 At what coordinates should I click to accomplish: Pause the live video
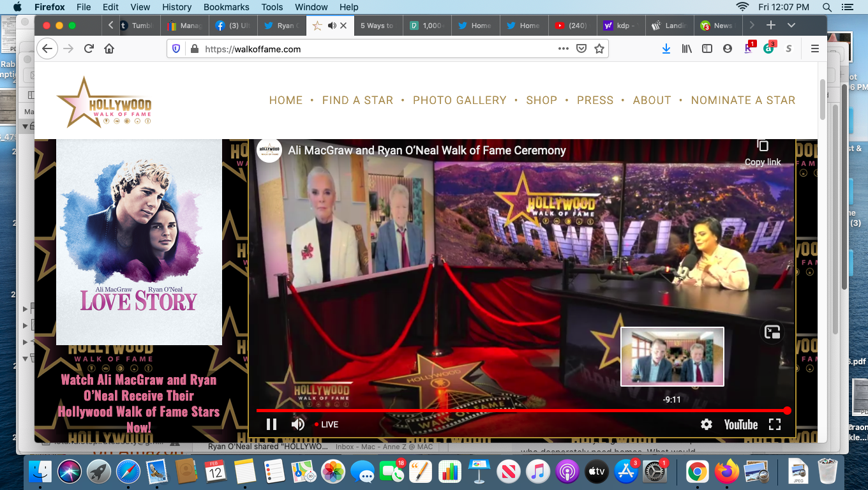click(271, 424)
